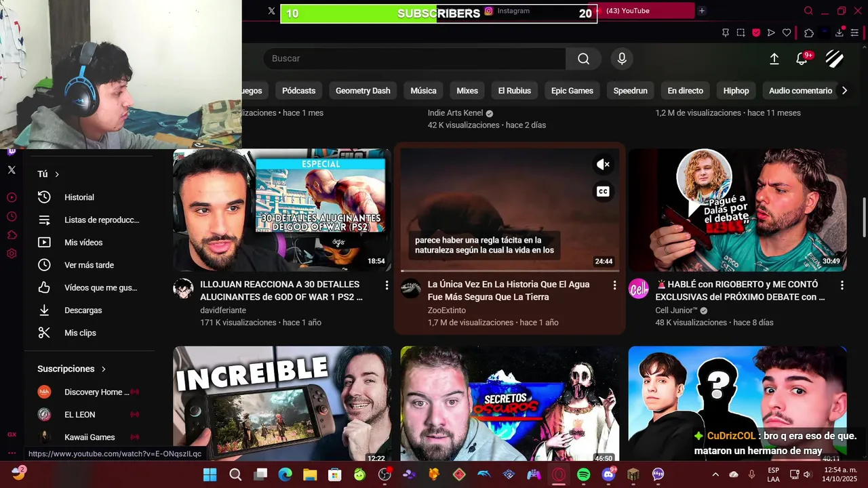Show more category chips with right arrow
This screenshot has width=868, height=488.
tap(844, 90)
